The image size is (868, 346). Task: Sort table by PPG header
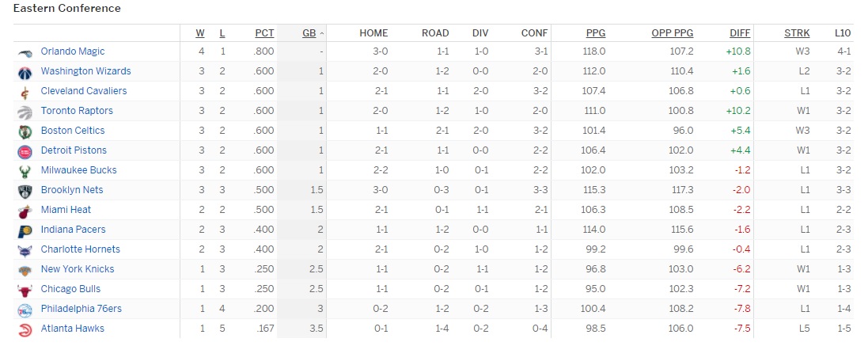coord(596,33)
